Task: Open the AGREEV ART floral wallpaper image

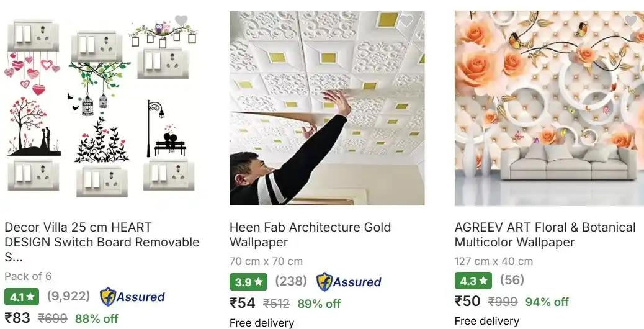Action: pos(549,108)
